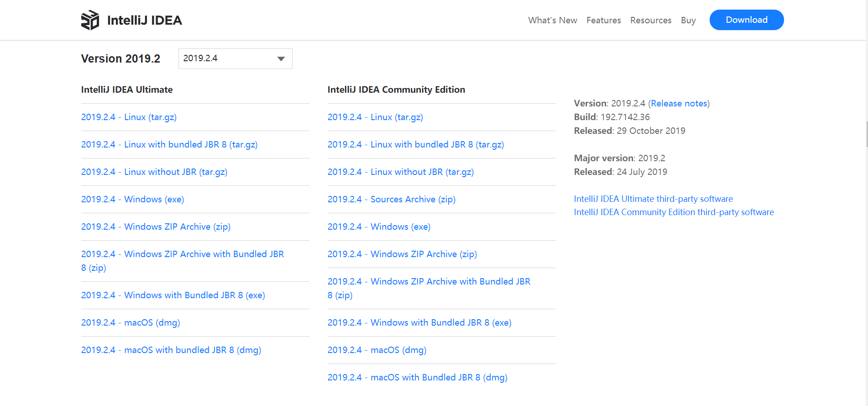868x406 pixels.
Task: Open the IntelliJ IDEA home text link
Action: coord(144,20)
